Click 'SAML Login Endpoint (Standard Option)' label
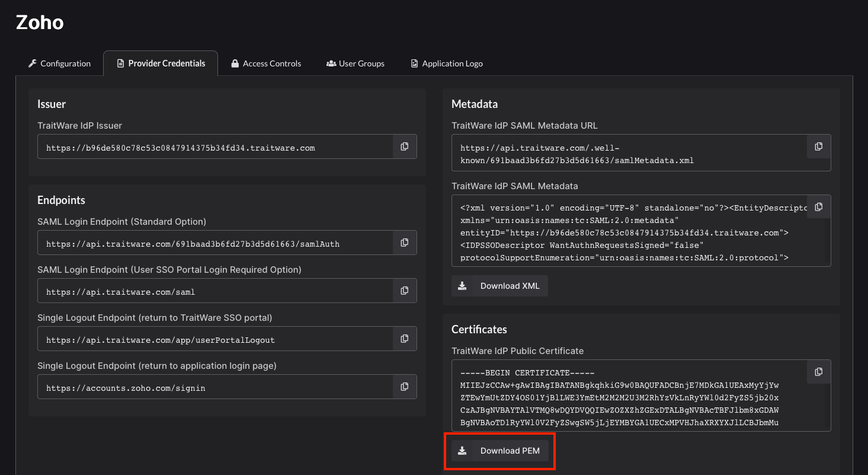Screen dimensions: 868x475 click(121, 222)
